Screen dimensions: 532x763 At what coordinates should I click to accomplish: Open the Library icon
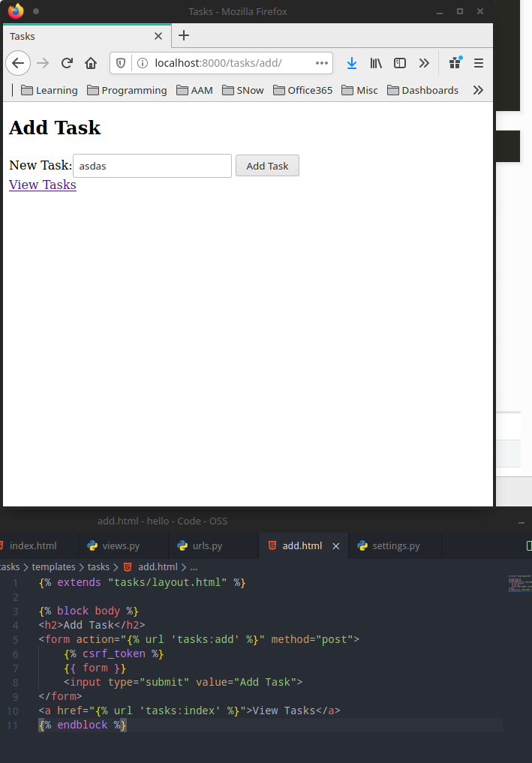pos(376,63)
